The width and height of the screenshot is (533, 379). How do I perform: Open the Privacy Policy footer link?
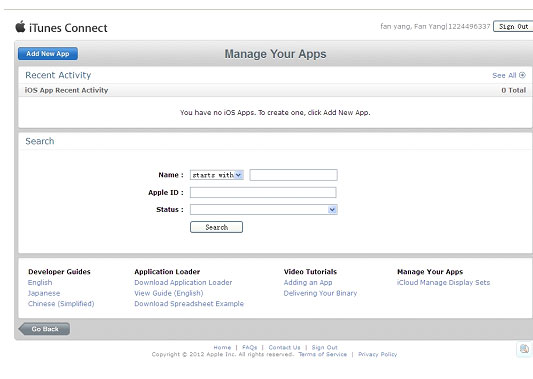click(x=378, y=354)
